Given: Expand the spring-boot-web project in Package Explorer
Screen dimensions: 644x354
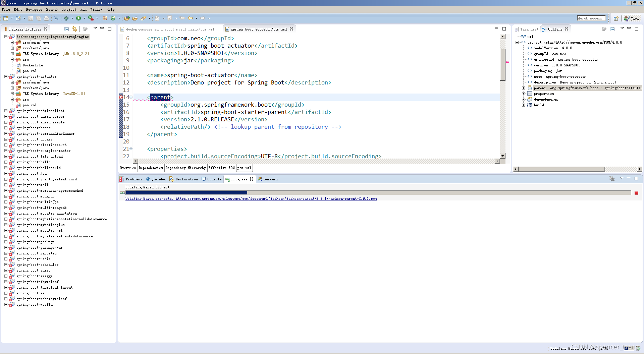Looking at the screenshot, I should click(6, 293).
